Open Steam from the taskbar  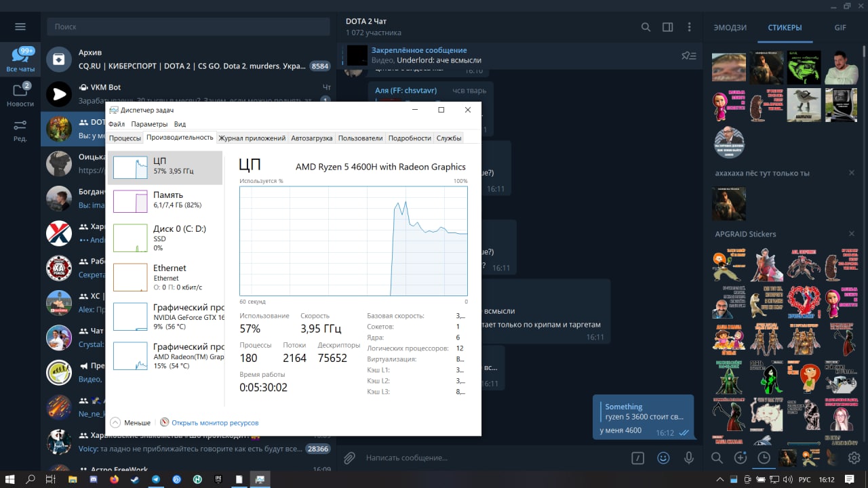135,479
